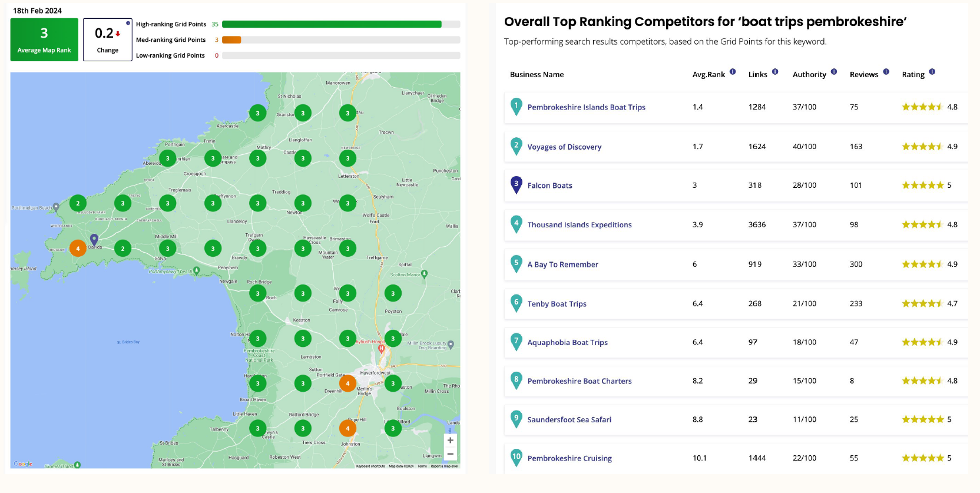
Task: Click Millin Brook Luxury Dog Boarding pin
Action: click(x=451, y=345)
